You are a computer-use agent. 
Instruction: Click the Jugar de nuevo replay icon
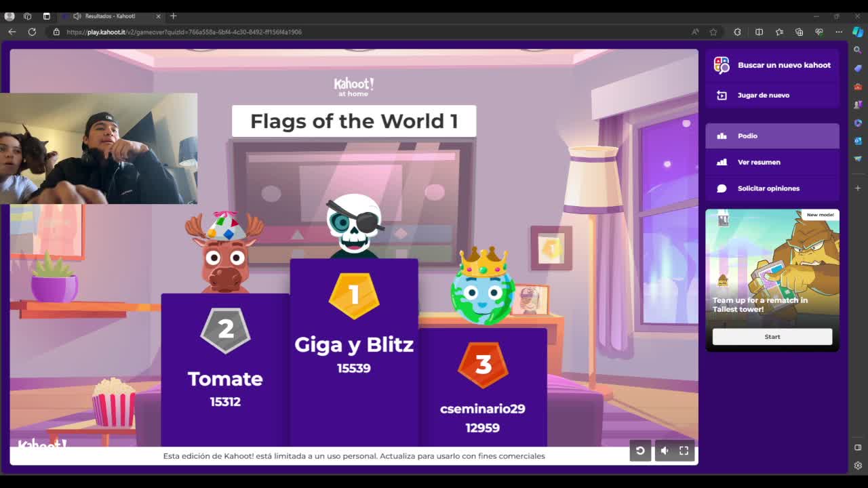(722, 96)
